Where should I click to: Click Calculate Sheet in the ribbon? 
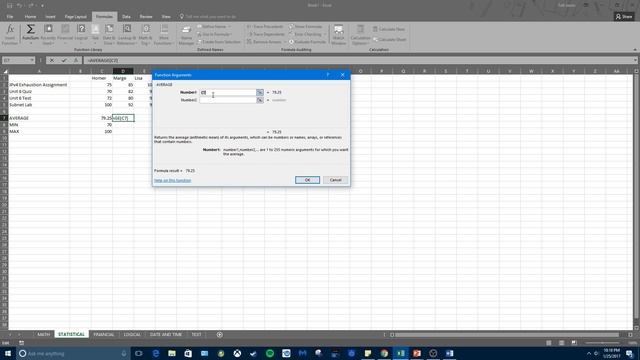click(389, 40)
